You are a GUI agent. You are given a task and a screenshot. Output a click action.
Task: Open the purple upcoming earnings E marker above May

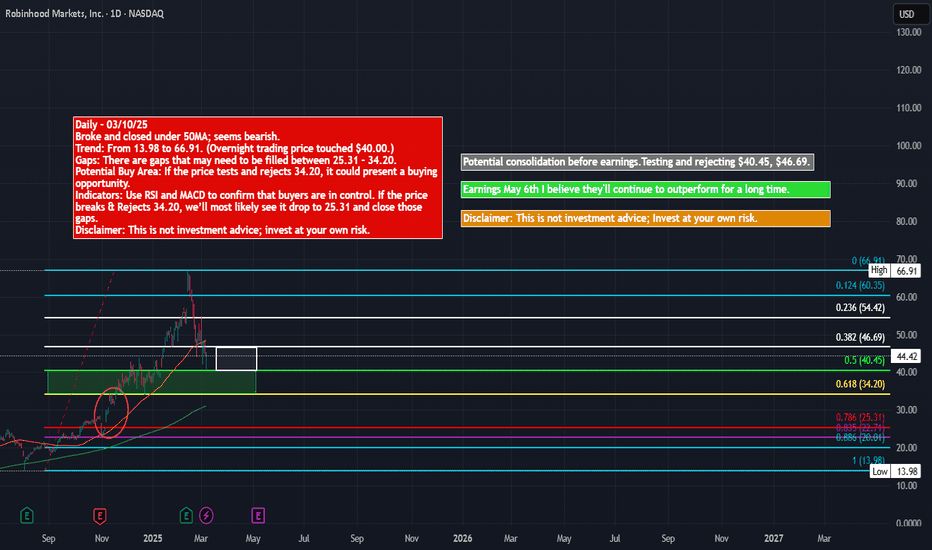[x=257, y=516]
